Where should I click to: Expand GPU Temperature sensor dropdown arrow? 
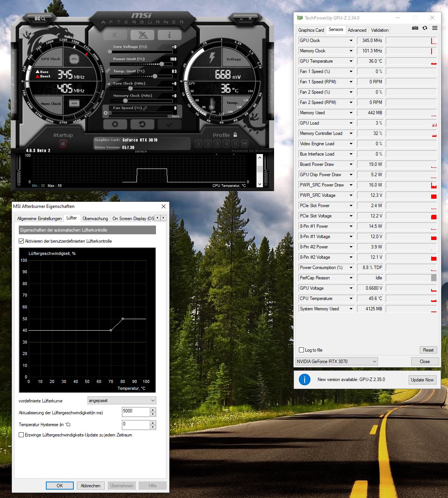(351, 61)
